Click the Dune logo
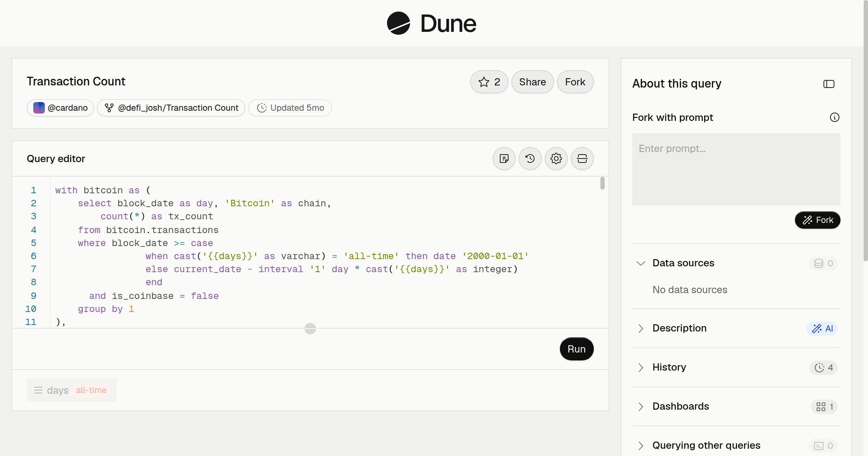 click(431, 24)
